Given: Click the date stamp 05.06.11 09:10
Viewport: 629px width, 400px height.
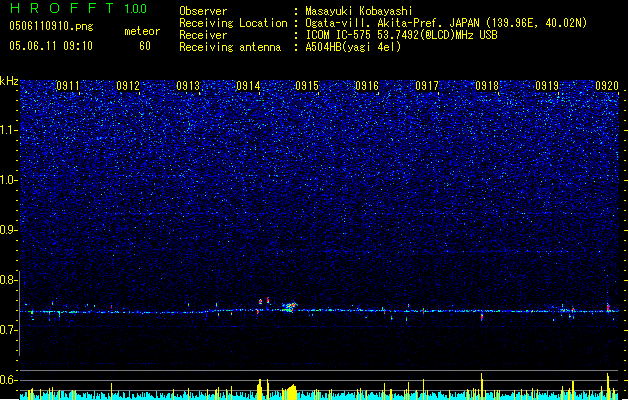Looking at the screenshot, I should tap(51, 46).
